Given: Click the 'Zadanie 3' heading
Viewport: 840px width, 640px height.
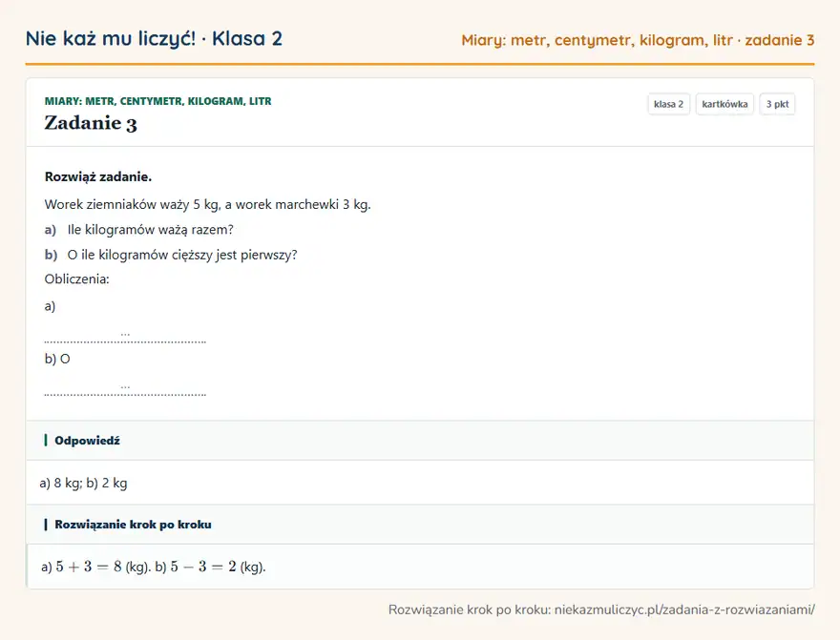Looking at the screenshot, I should pos(91,123).
